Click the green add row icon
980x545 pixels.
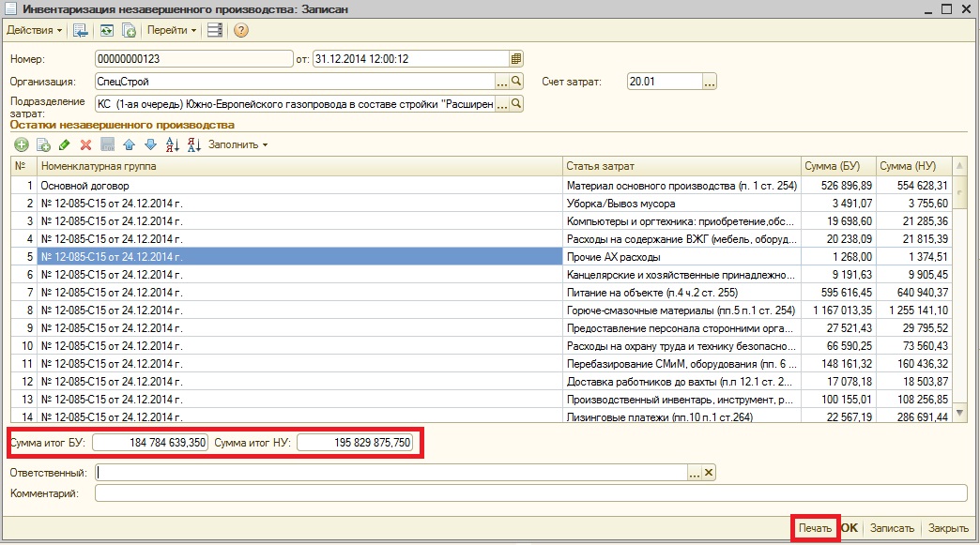[22, 144]
